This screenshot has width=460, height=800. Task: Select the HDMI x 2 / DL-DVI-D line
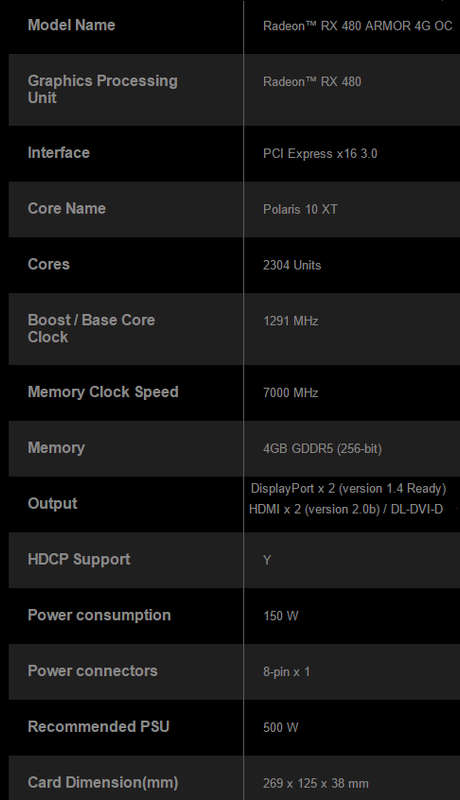[x=346, y=509]
